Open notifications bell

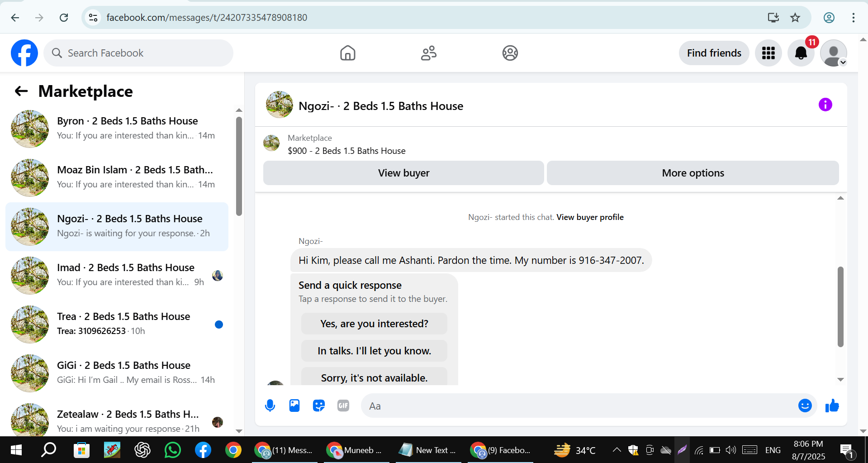coord(801,53)
